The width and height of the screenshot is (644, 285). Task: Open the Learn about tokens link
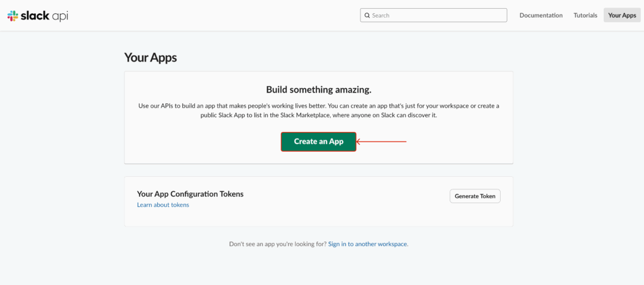(163, 205)
